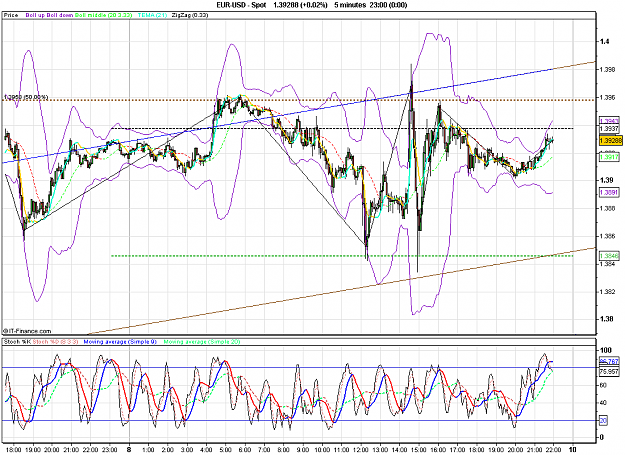Click the 1.386 price axis label

pyautogui.click(x=607, y=236)
